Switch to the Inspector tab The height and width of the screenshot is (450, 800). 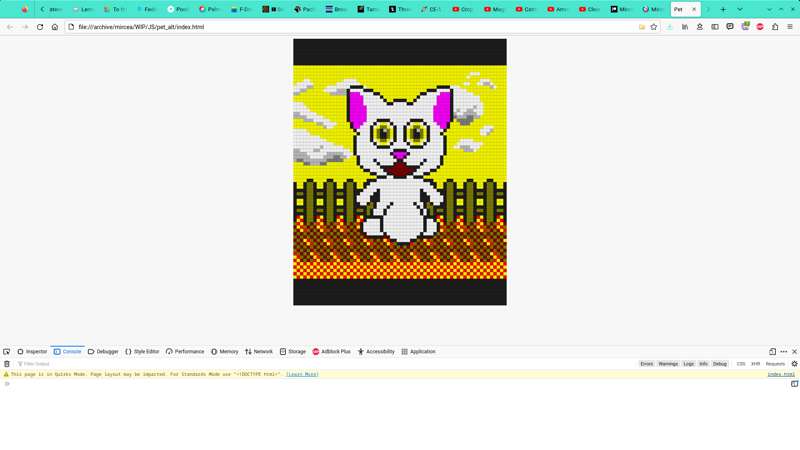(x=32, y=352)
